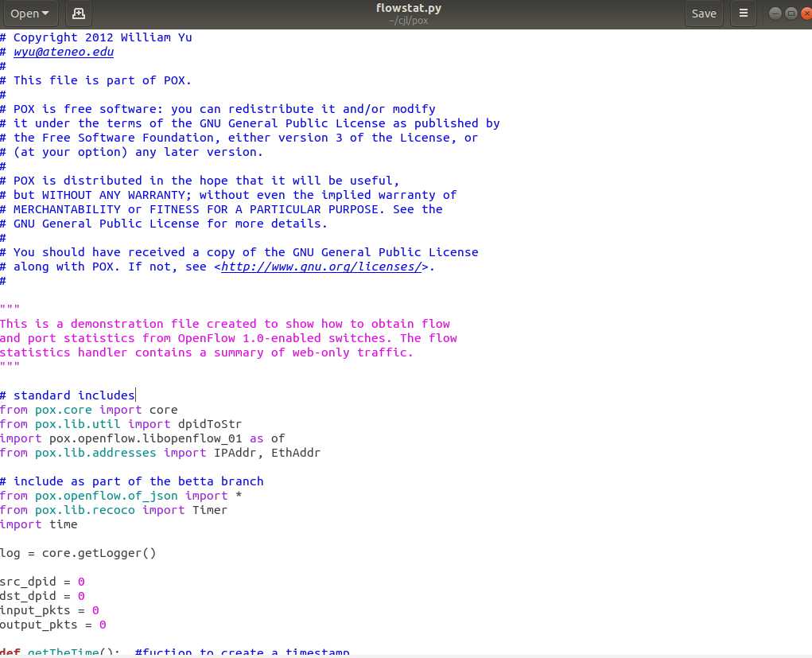Screen dimensions: 812x658
Task: Click the 'def getTheTime()' line
Action: click(x=175, y=652)
